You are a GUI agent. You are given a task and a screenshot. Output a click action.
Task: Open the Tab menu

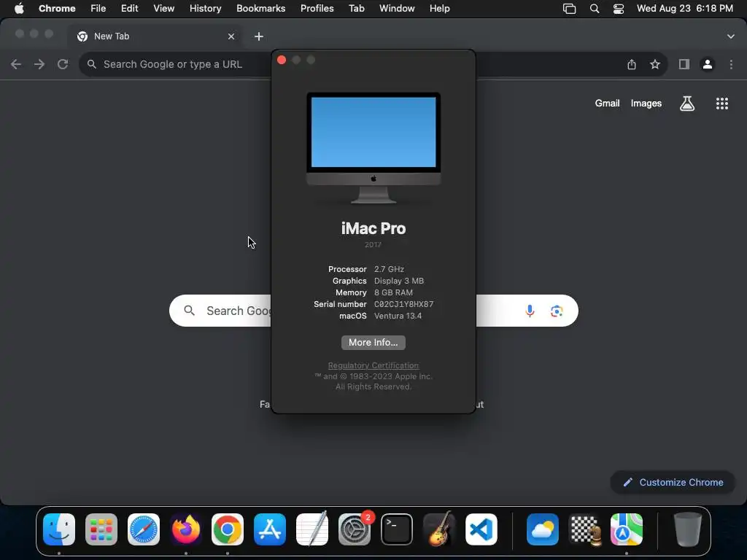coord(356,9)
